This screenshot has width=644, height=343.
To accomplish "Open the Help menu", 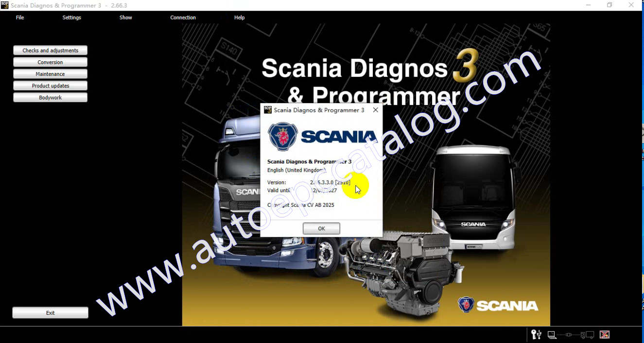I will (240, 18).
